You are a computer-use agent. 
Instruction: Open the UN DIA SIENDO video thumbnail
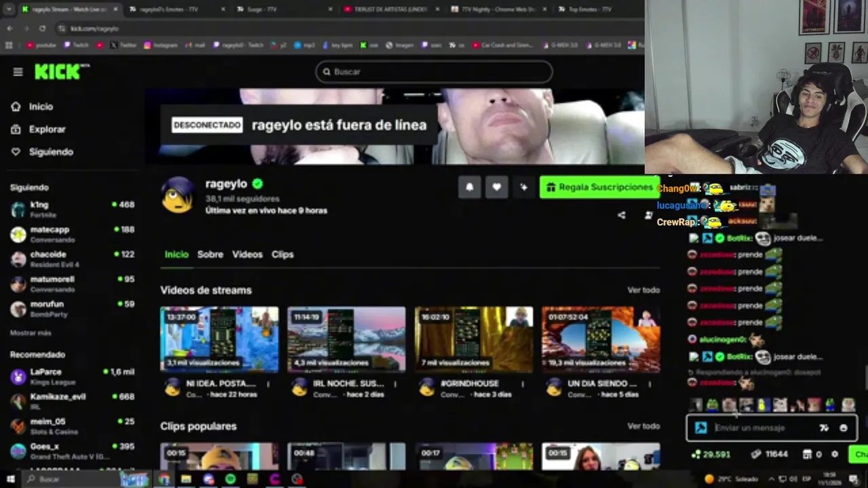pyautogui.click(x=601, y=339)
